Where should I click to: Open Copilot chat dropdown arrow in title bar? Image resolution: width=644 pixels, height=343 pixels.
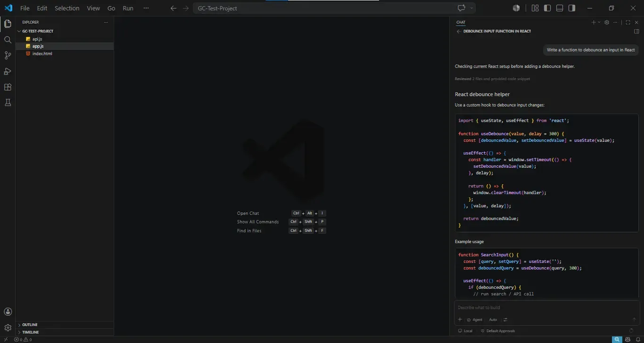pyautogui.click(x=471, y=8)
